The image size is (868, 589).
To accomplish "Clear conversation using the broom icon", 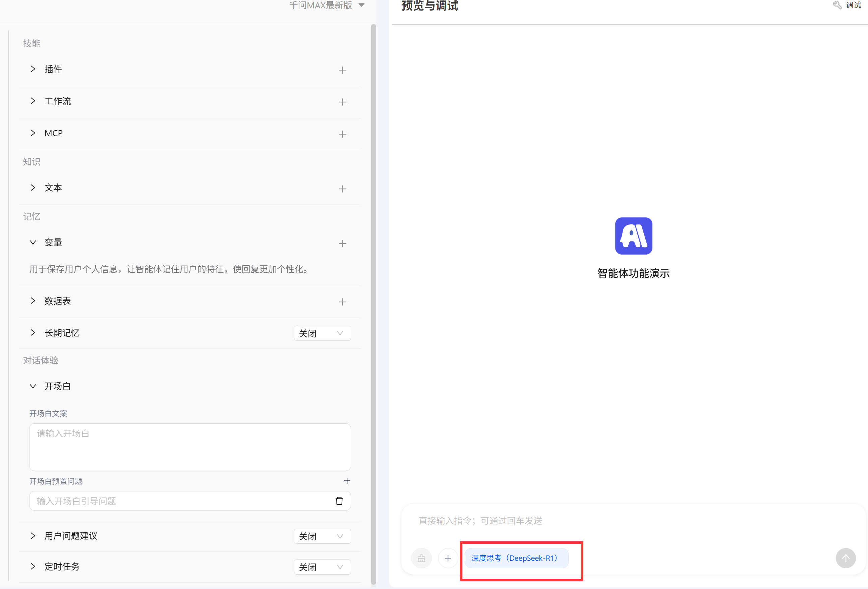I will pyautogui.click(x=421, y=558).
